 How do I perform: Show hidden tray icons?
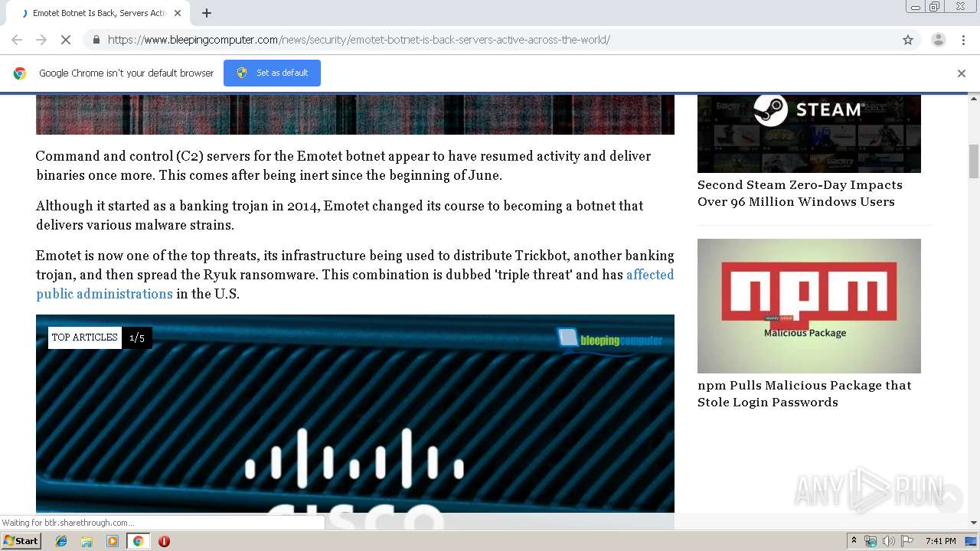pos(854,541)
